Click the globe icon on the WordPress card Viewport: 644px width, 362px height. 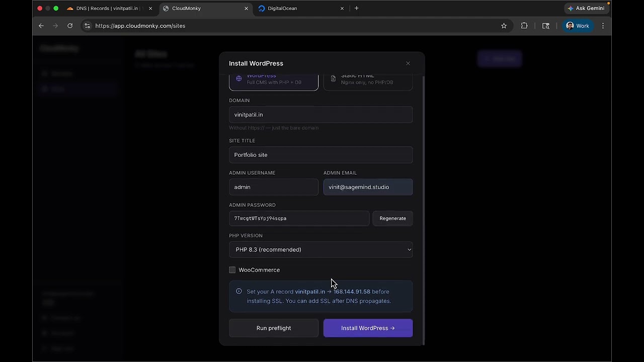coord(239,78)
